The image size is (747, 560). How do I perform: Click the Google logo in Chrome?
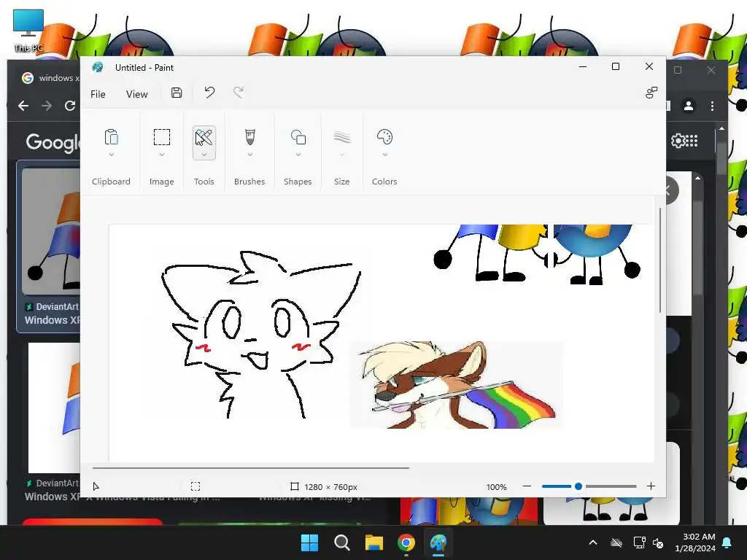(x=53, y=142)
